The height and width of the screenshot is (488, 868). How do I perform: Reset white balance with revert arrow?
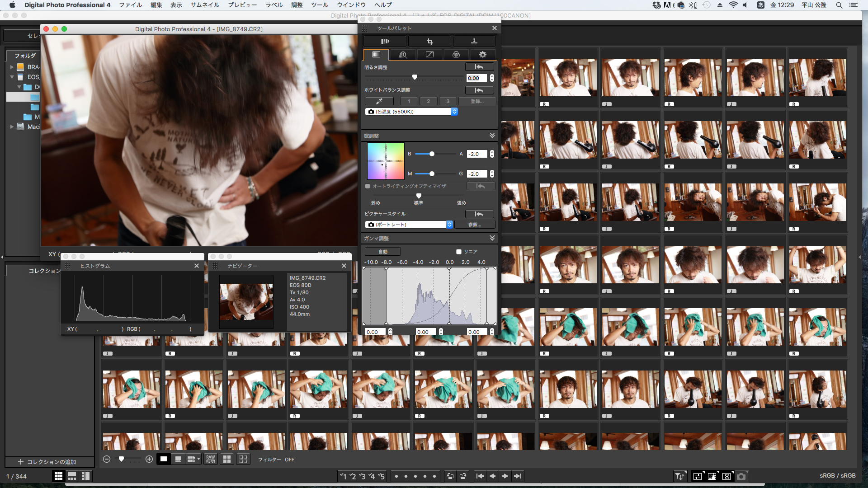(479, 90)
